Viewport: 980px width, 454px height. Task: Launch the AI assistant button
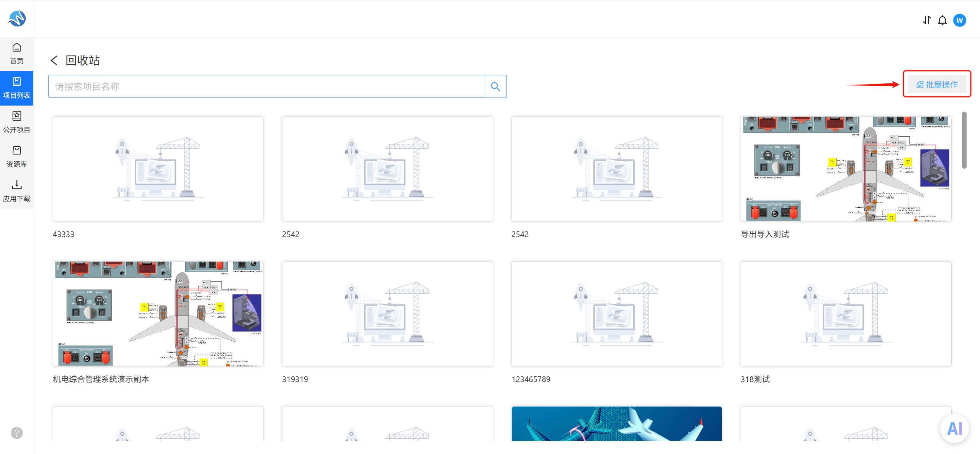click(954, 429)
